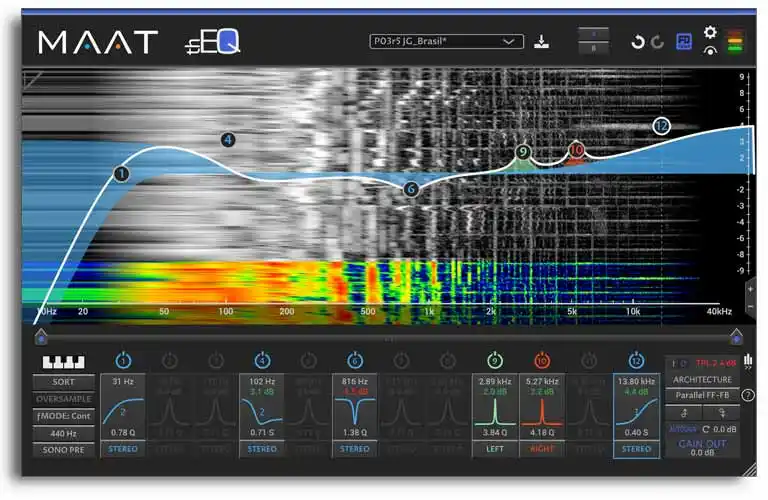The width and height of the screenshot is (768, 500).
Task: Click the 102 Hz frequency value
Action: pos(262,381)
